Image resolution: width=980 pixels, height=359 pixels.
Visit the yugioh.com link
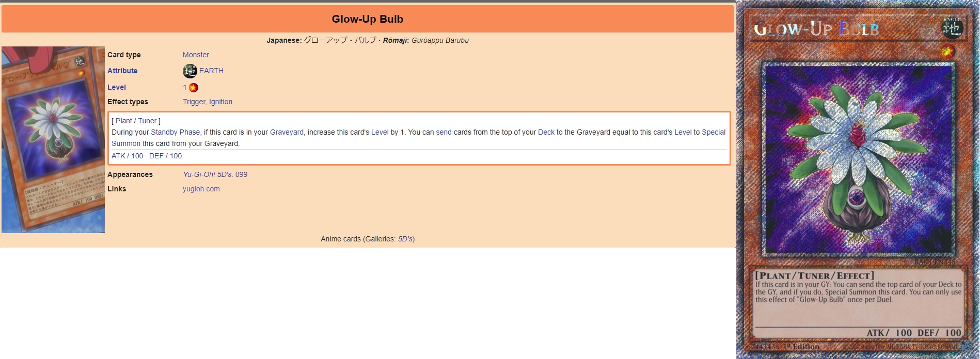(201, 189)
